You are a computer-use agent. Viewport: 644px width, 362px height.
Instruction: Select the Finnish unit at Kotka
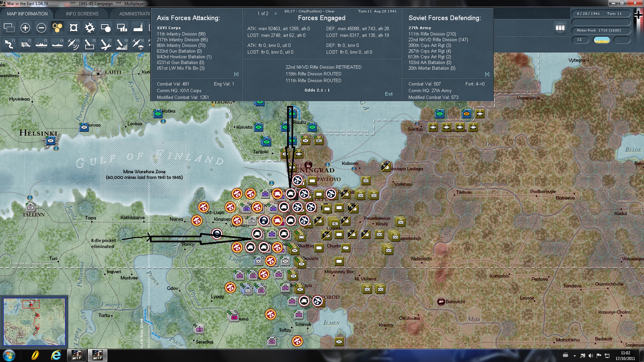click(x=158, y=114)
